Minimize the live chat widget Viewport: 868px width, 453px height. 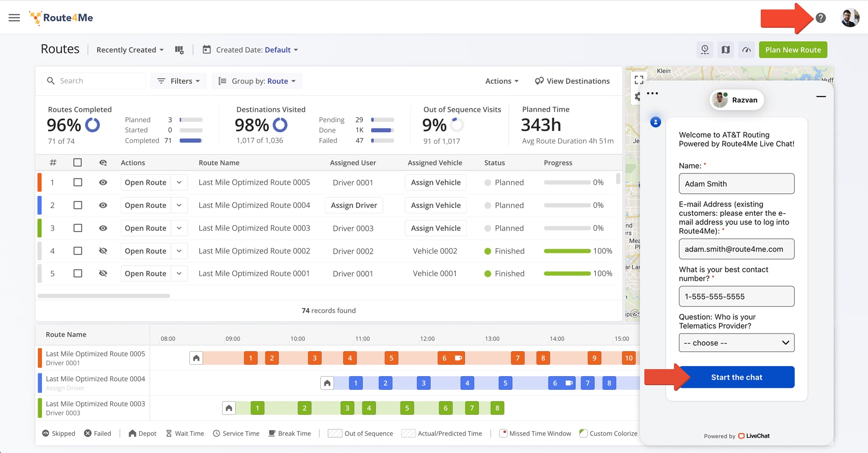(x=821, y=97)
